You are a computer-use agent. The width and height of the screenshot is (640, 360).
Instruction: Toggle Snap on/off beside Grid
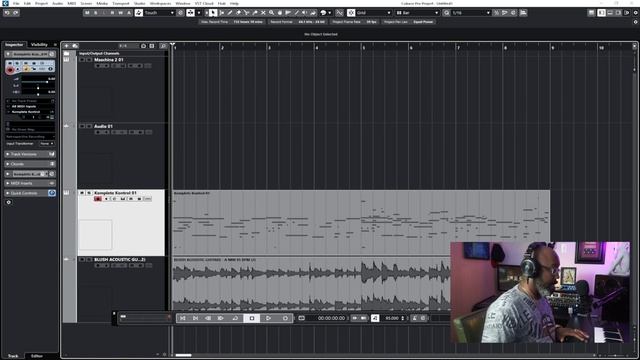[351, 13]
